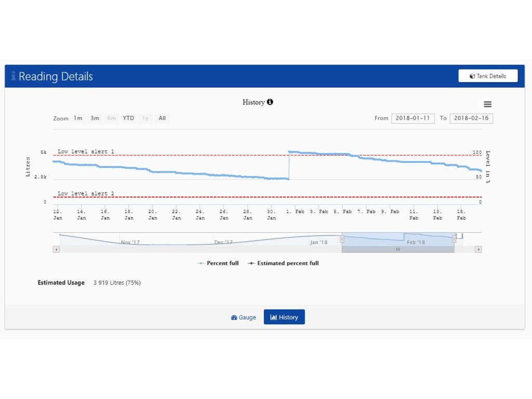Click navigator left scroll arrow
The width and height of the screenshot is (532, 399).
point(56,249)
